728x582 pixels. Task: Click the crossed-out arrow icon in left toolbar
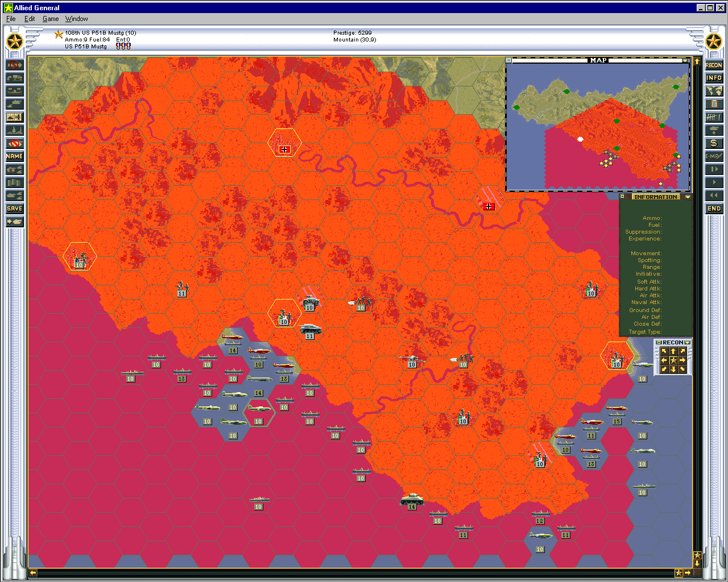point(14,65)
